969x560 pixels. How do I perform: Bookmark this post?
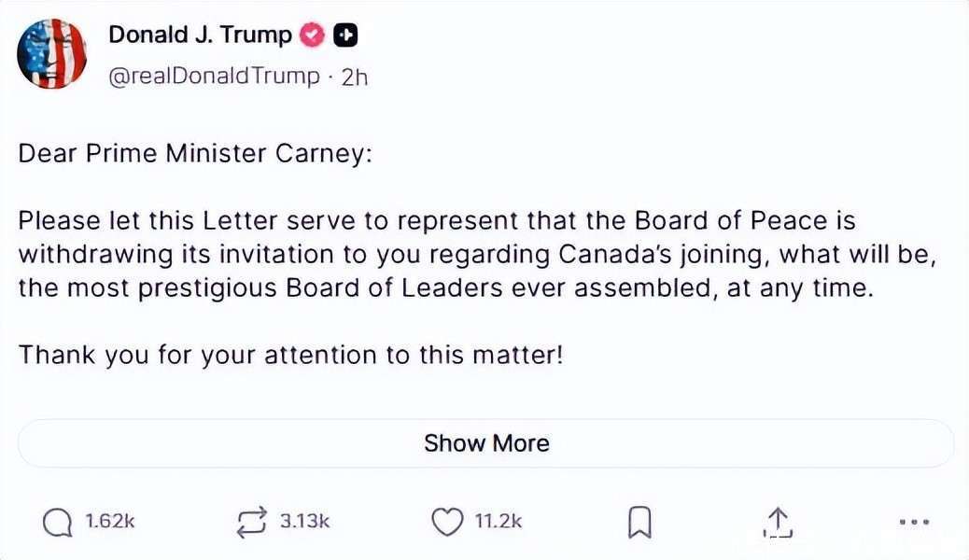coord(639,523)
